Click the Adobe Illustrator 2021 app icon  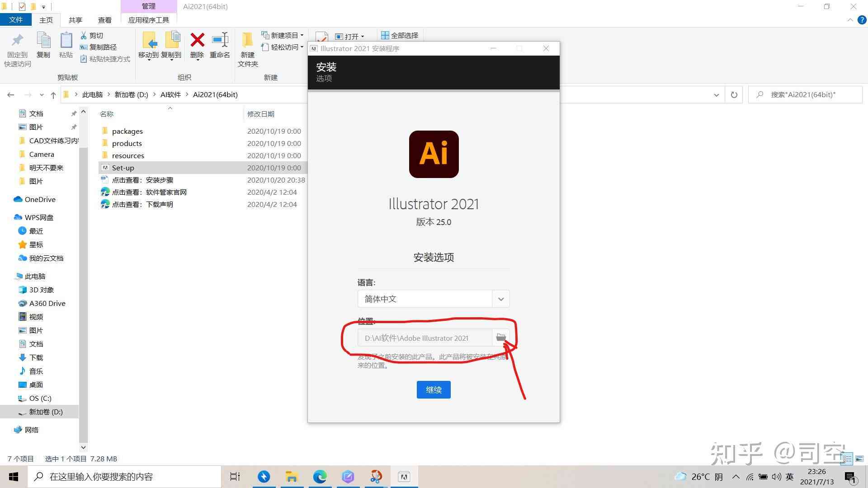pos(434,154)
